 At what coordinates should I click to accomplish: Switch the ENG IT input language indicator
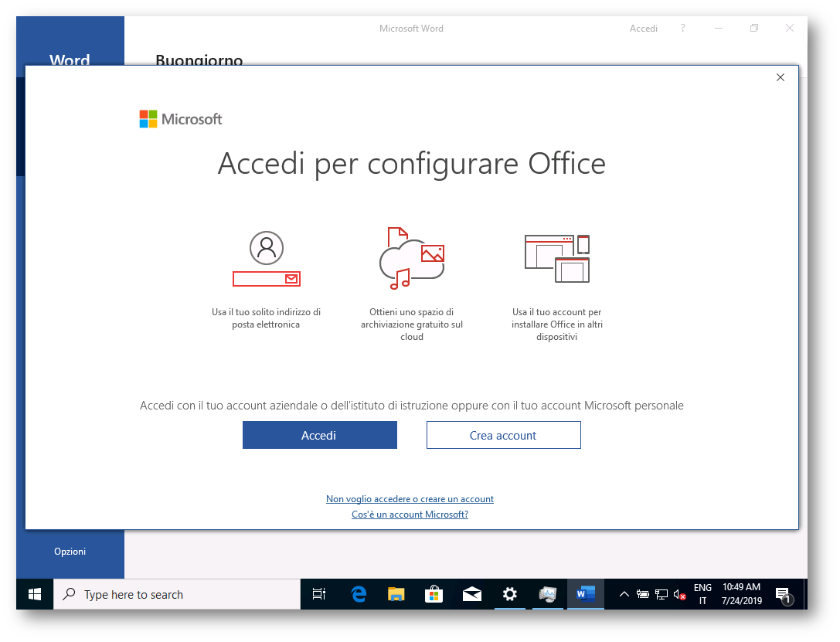point(702,594)
